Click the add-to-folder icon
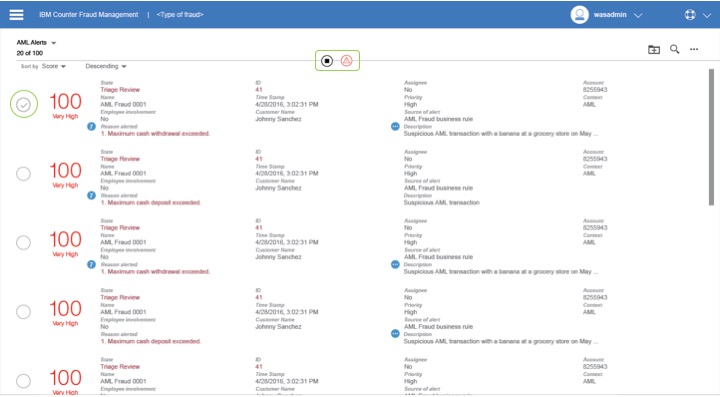 (654, 49)
